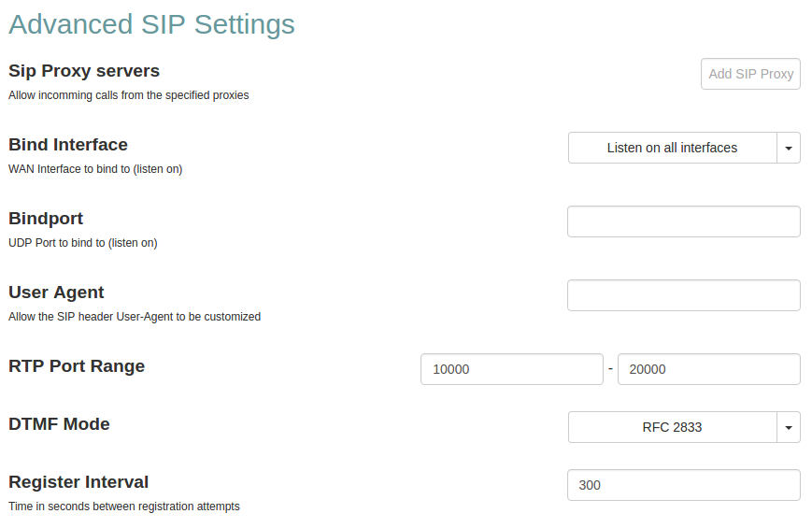Focus the Bindport input field
Viewport: 812px width, 528px height.
[683, 221]
